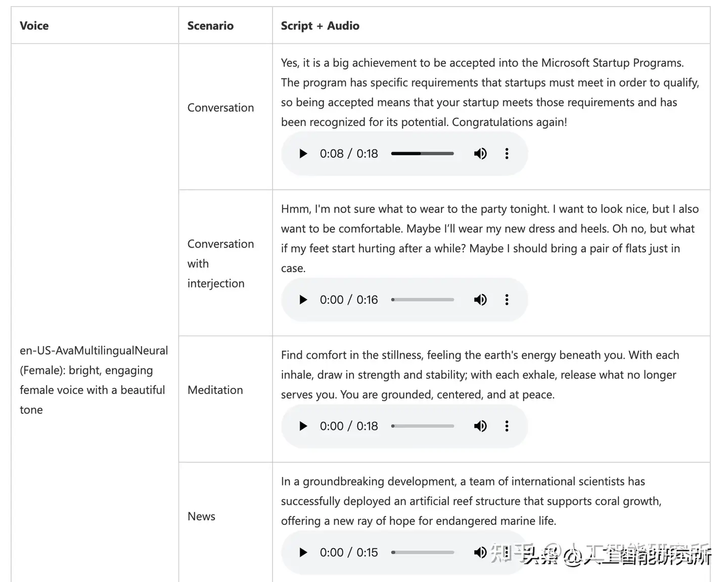Play the Meditation audio sample
Viewport: 728px width, 582px height.
(303, 426)
